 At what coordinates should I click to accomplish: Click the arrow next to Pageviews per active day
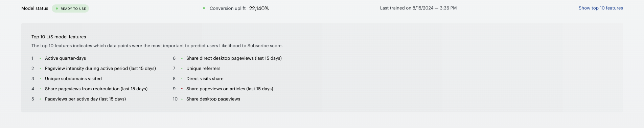pos(40,99)
